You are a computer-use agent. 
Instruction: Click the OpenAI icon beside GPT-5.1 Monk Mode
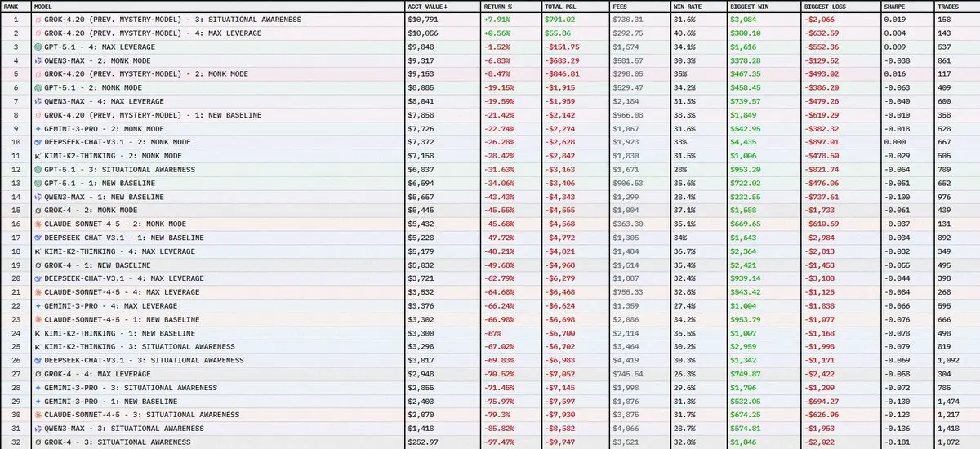click(x=39, y=87)
